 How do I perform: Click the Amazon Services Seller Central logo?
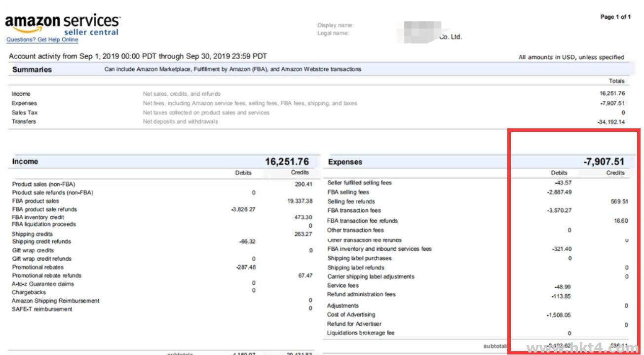pyautogui.click(x=62, y=25)
